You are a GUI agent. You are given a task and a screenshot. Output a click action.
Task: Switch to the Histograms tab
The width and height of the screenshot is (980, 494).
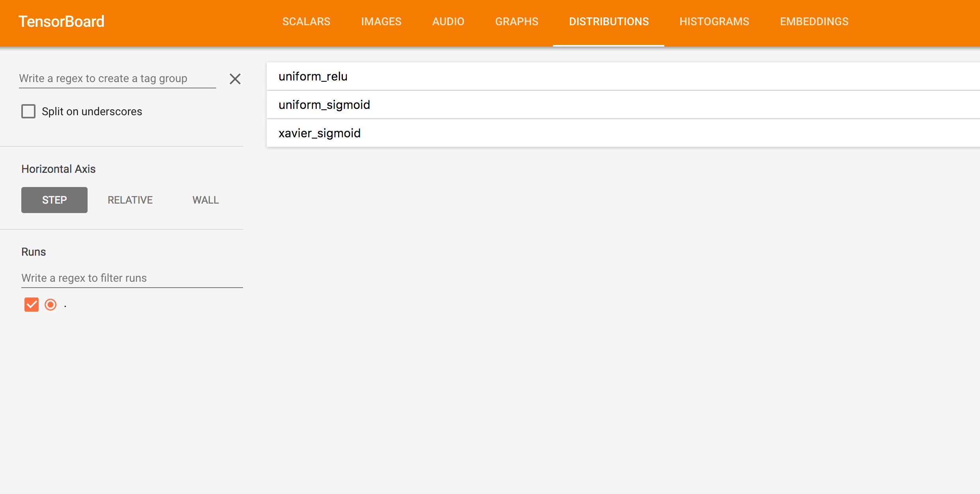pyautogui.click(x=714, y=22)
